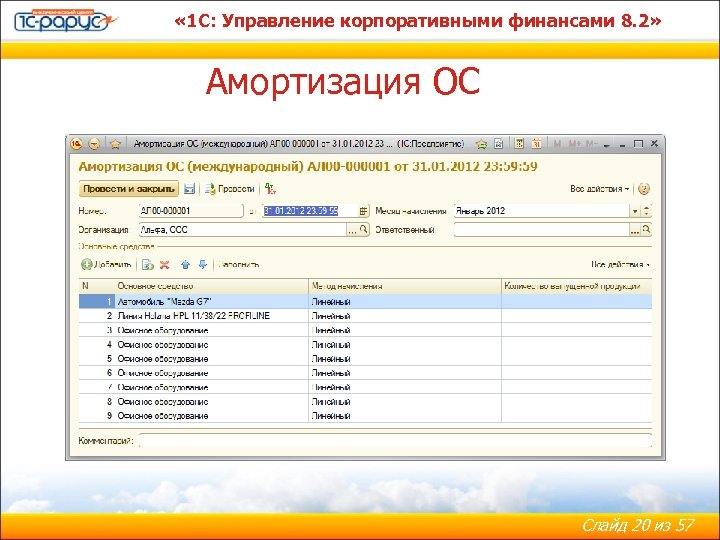Click the 1C application logo icon in title bar
720x540 pixels.
[x=76, y=144]
